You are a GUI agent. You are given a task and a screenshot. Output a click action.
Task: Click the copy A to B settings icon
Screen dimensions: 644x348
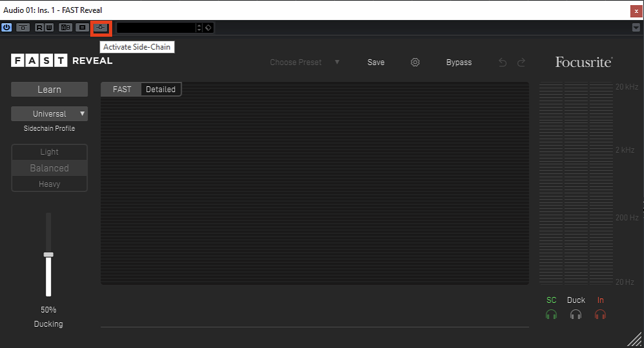[82, 28]
